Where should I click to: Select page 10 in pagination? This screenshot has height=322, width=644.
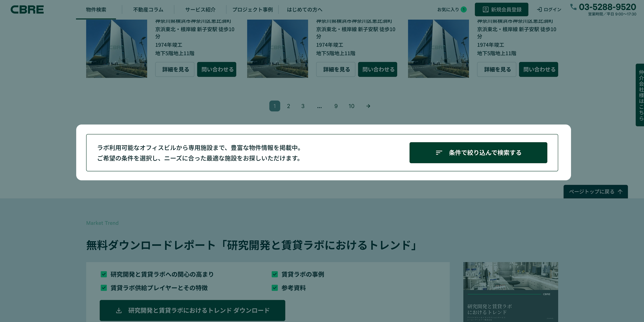352,106
